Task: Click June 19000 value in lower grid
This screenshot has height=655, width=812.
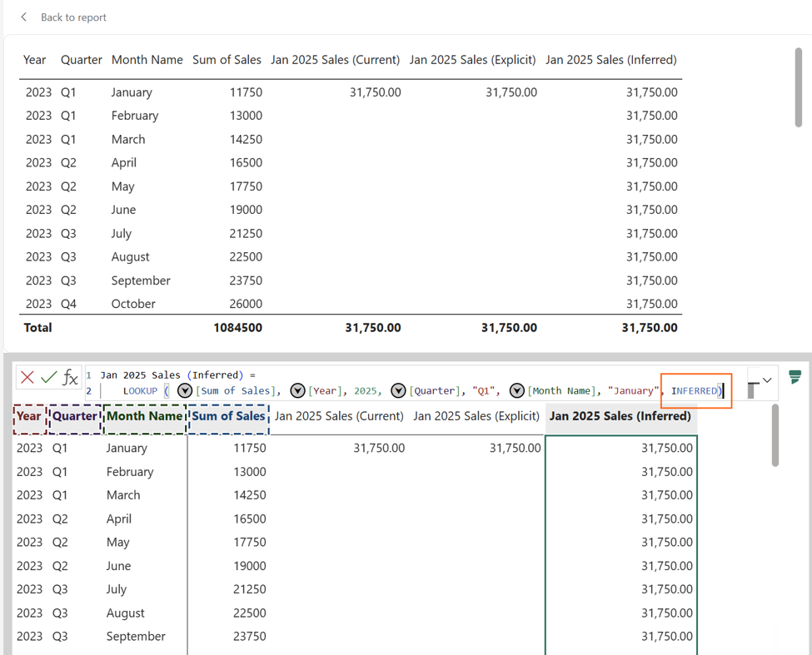Action: pos(250,566)
